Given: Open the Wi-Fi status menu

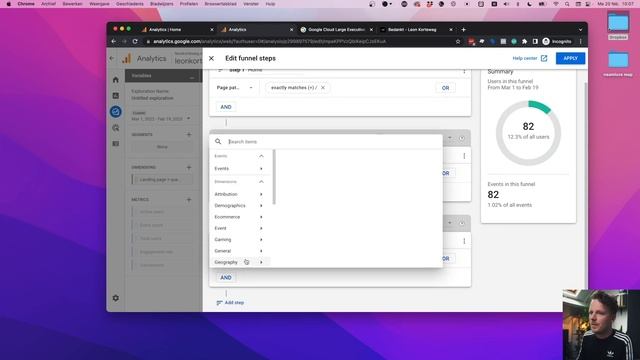Looking at the screenshot, I should (x=556, y=4).
